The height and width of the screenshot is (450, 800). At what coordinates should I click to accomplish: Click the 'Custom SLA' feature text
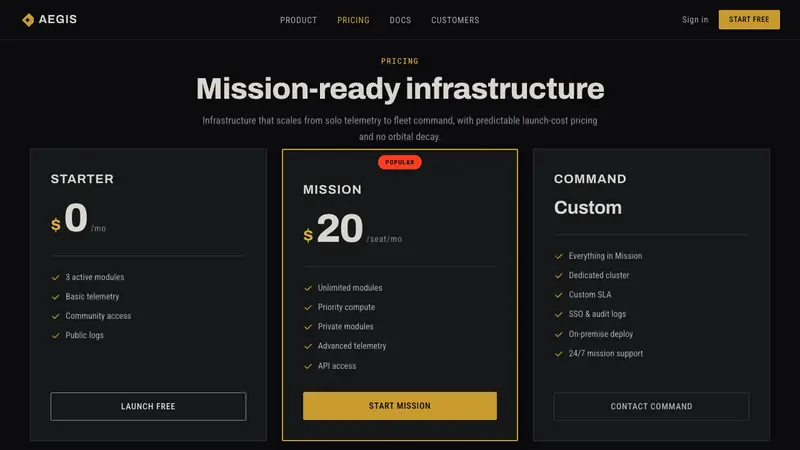(590, 294)
